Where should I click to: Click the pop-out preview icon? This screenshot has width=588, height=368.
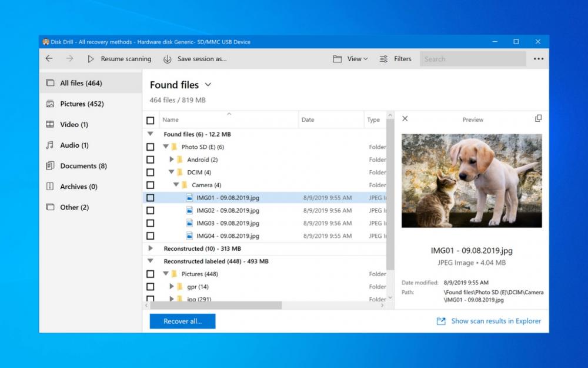(538, 118)
